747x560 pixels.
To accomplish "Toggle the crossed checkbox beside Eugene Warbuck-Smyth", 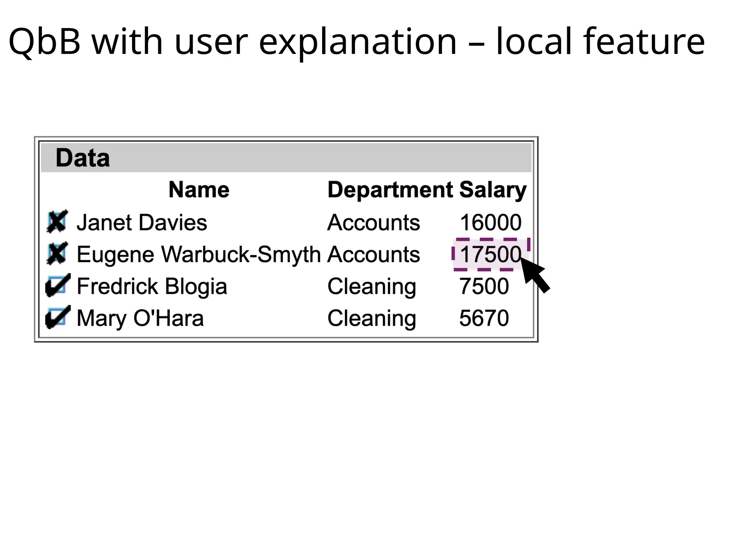I will [x=57, y=253].
